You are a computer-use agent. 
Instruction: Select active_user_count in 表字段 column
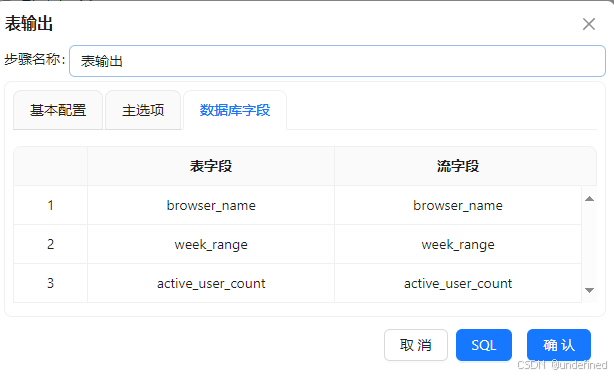211,283
